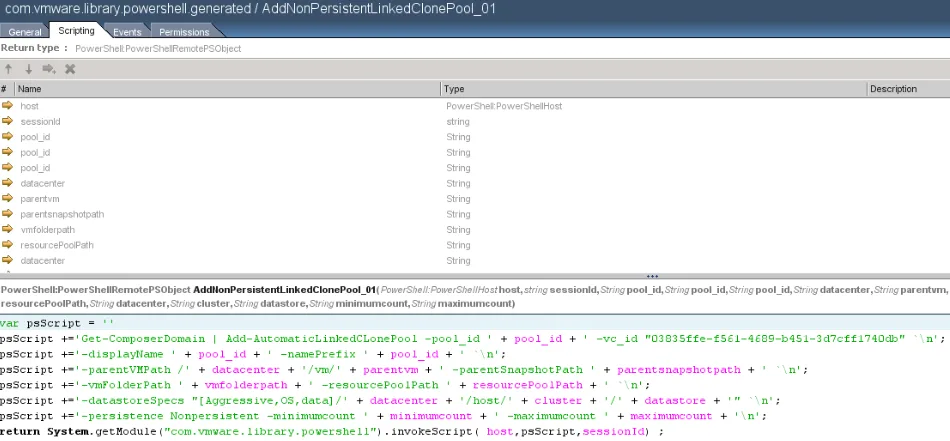Click the string type cell for sessionId
Screen dimensions: 950x441
(458, 122)
